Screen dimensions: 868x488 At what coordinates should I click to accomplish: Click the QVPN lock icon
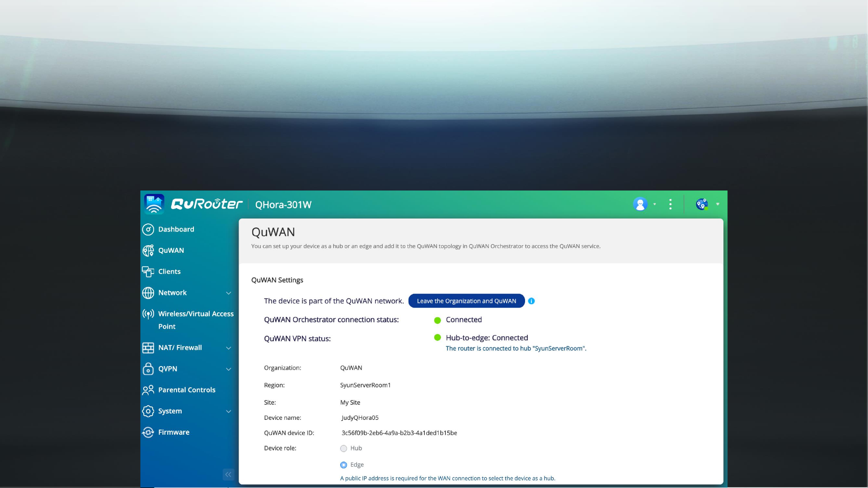[x=148, y=369]
